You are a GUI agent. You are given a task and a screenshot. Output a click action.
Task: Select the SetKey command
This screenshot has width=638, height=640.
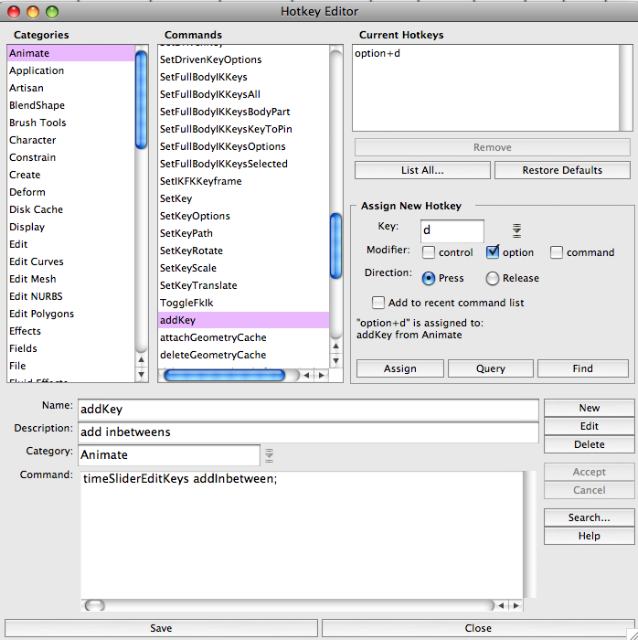click(x=244, y=199)
